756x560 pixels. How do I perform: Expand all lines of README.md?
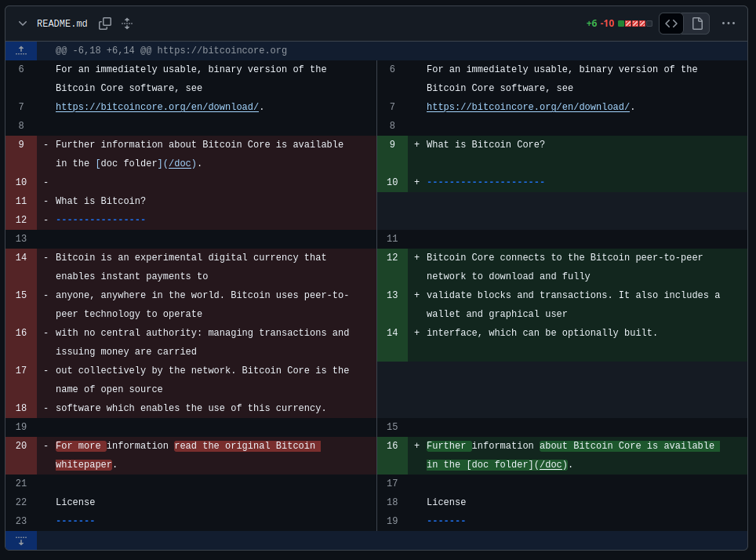pos(127,24)
